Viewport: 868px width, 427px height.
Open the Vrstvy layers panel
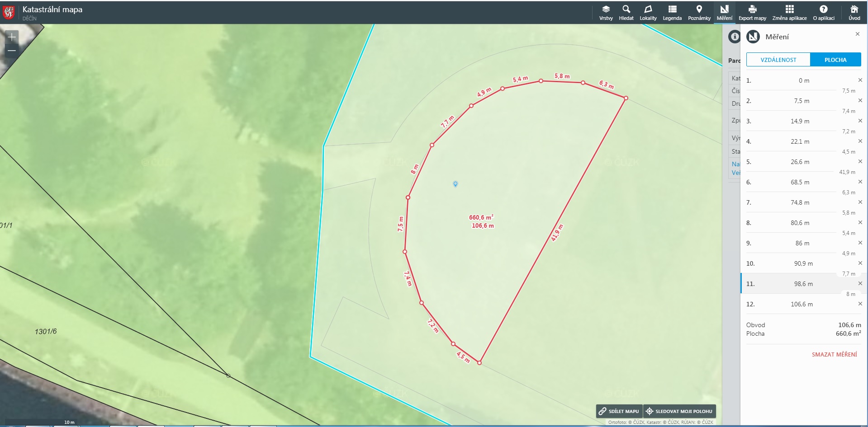[x=606, y=13]
